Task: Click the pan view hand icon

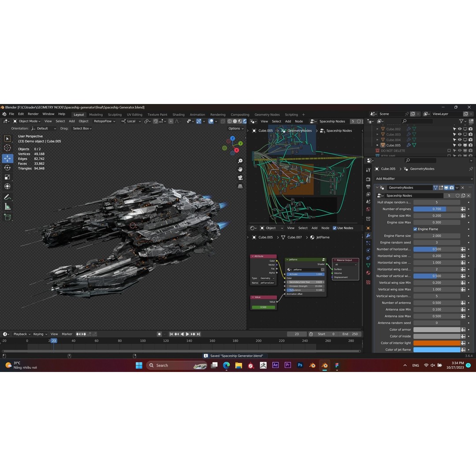Action: pyautogui.click(x=240, y=169)
